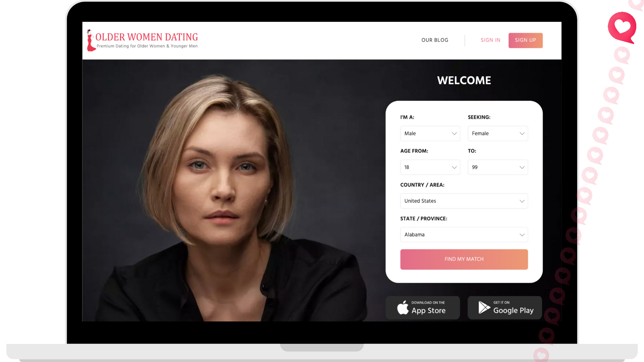Click the chevron on the 'I'M A' dropdown
The height and width of the screenshot is (362, 644).
pos(454,133)
